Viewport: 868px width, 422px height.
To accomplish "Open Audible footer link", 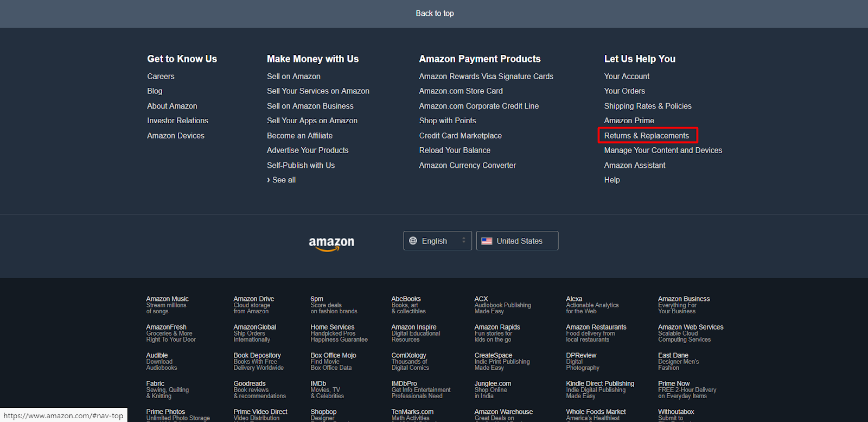I will click(161, 361).
